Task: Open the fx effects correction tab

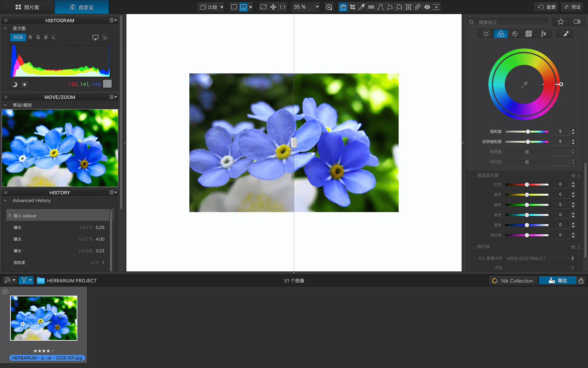Action: tap(543, 34)
